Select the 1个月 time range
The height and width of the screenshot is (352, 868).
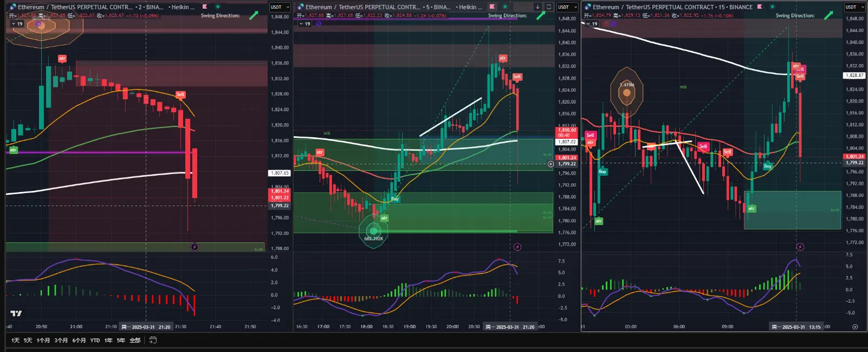43,341
